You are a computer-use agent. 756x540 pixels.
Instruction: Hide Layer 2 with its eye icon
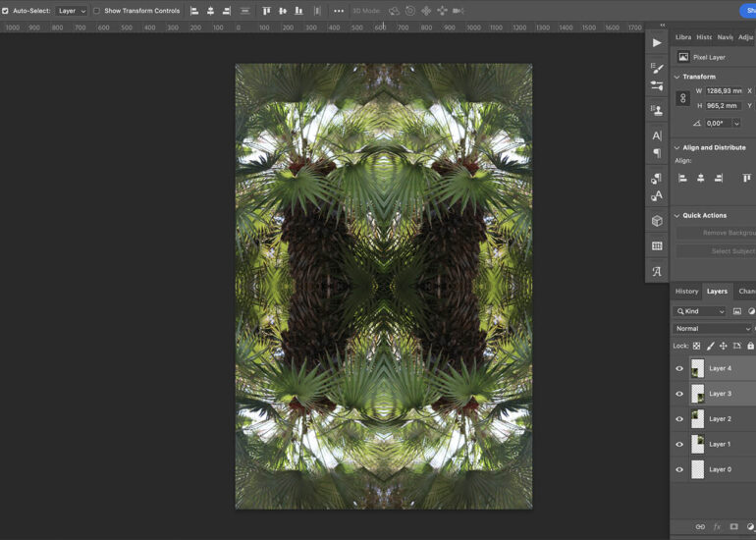pos(679,419)
